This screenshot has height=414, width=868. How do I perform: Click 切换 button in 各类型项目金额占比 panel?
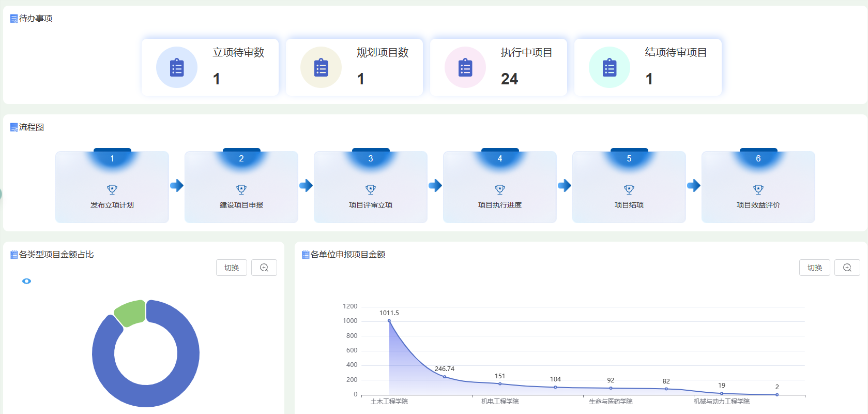point(232,268)
